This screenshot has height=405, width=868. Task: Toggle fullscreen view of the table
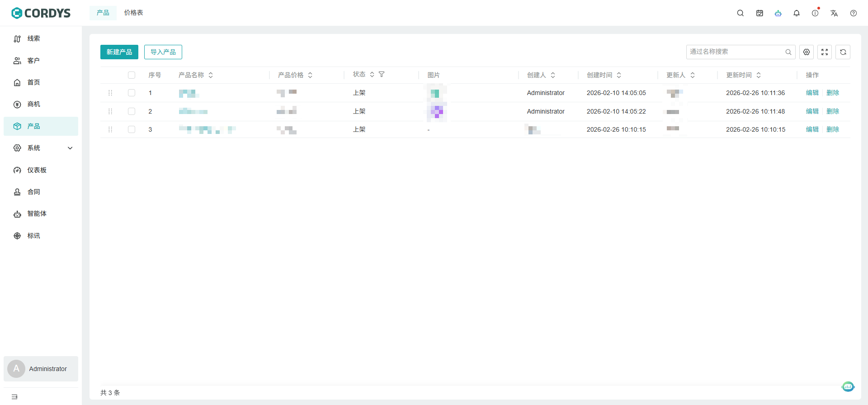click(x=825, y=52)
